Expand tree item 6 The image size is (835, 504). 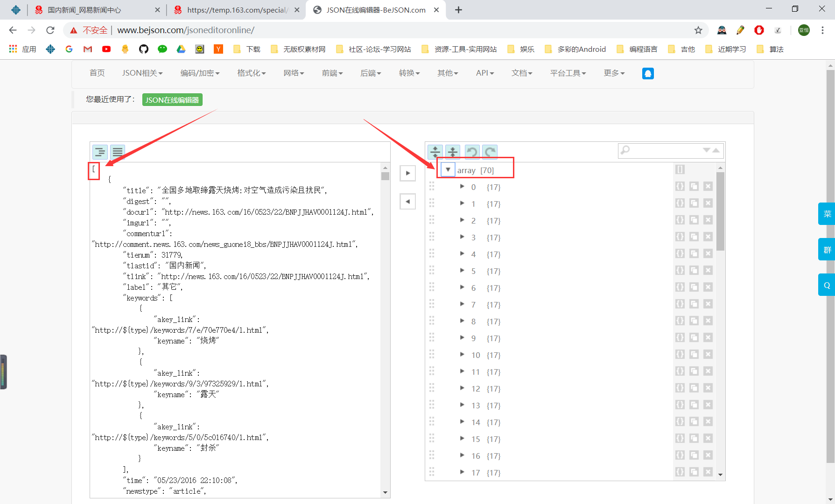(x=462, y=287)
